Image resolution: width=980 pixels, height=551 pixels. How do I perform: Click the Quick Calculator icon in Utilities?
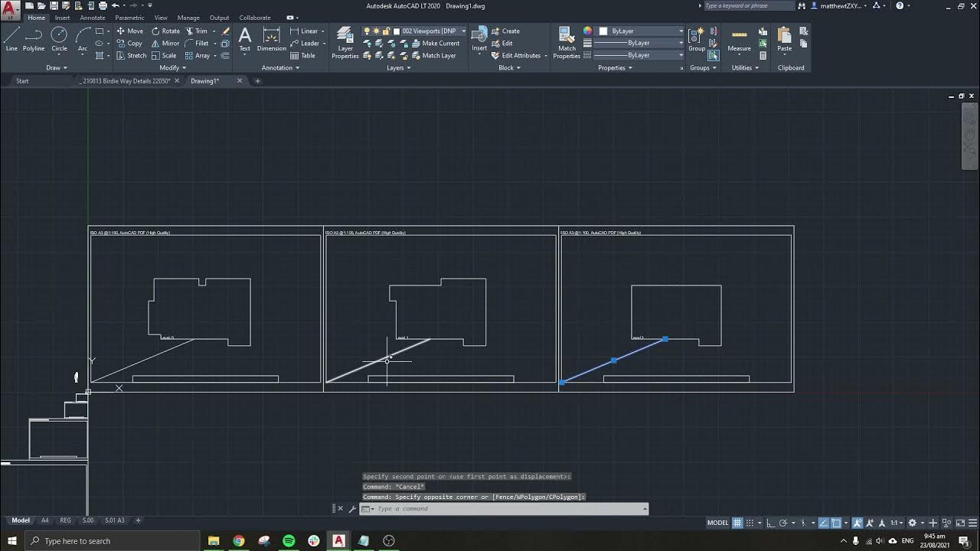763,56
